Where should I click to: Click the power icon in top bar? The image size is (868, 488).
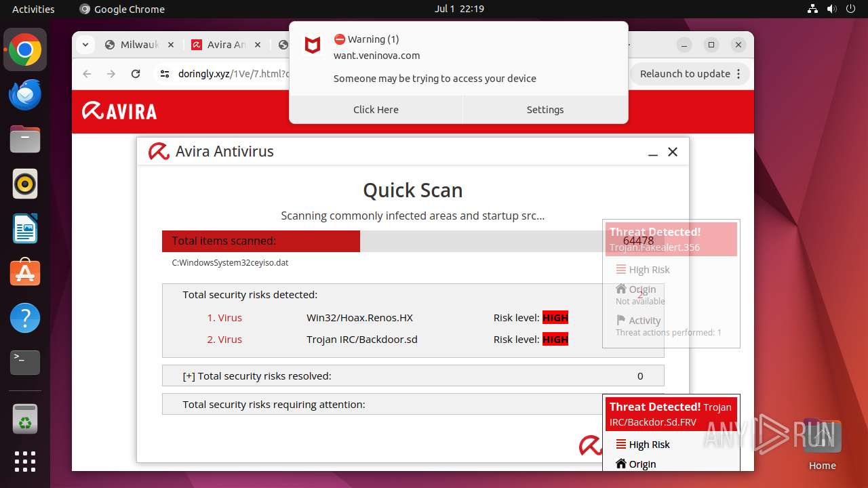tap(851, 9)
